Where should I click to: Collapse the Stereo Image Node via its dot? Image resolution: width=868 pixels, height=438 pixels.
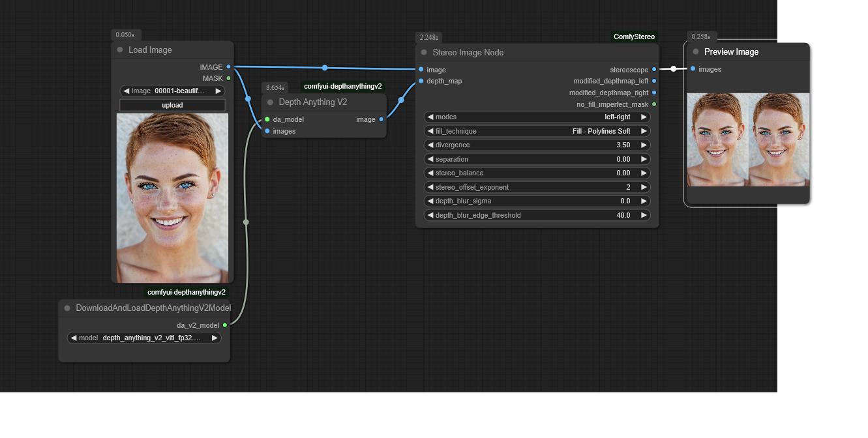pos(424,53)
